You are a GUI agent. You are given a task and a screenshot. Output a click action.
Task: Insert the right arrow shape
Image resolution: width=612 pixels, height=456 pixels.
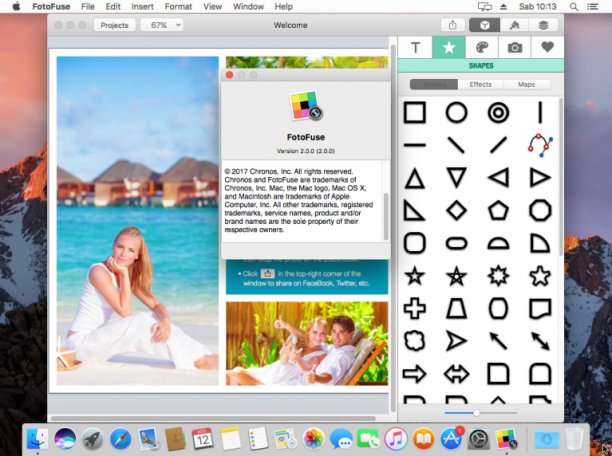pyautogui.click(x=415, y=374)
